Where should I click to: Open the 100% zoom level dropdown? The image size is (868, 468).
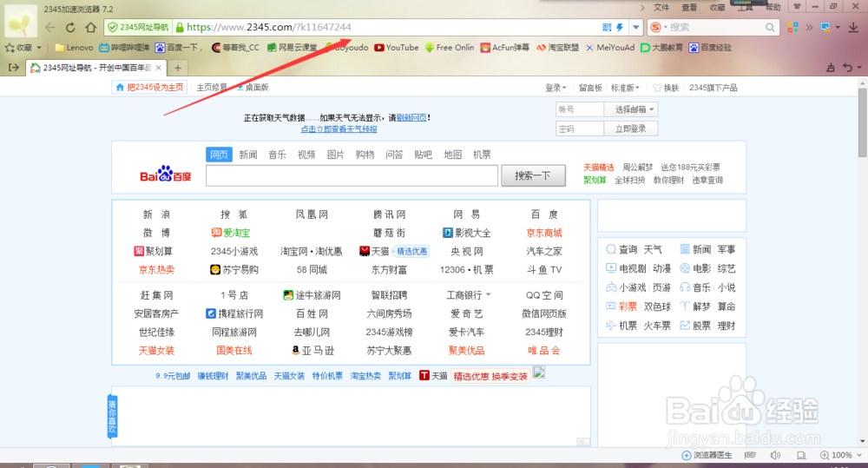tap(841, 455)
